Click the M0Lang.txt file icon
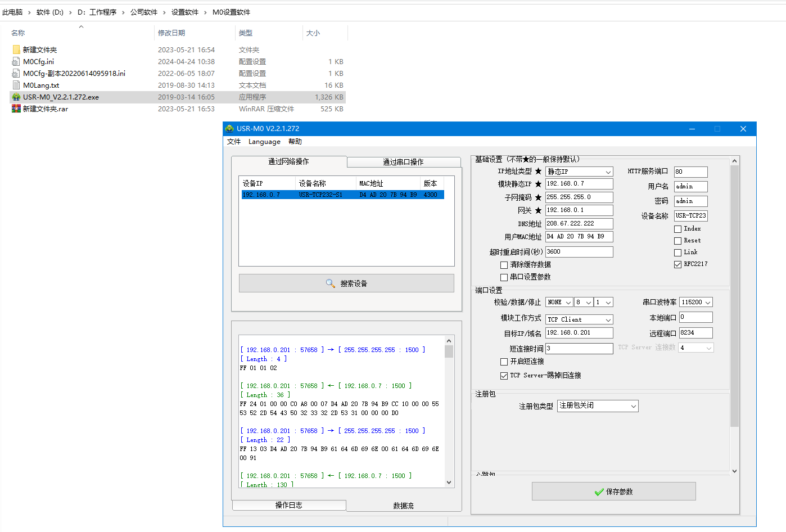Image resolution: width=786 pixels, height=532 pixels. click(16, 85)
